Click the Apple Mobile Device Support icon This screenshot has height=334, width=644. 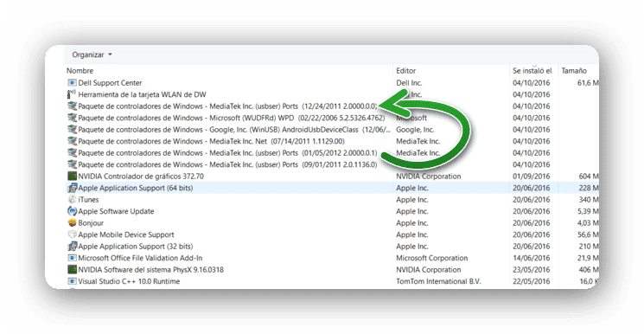(x=72, y=234)
